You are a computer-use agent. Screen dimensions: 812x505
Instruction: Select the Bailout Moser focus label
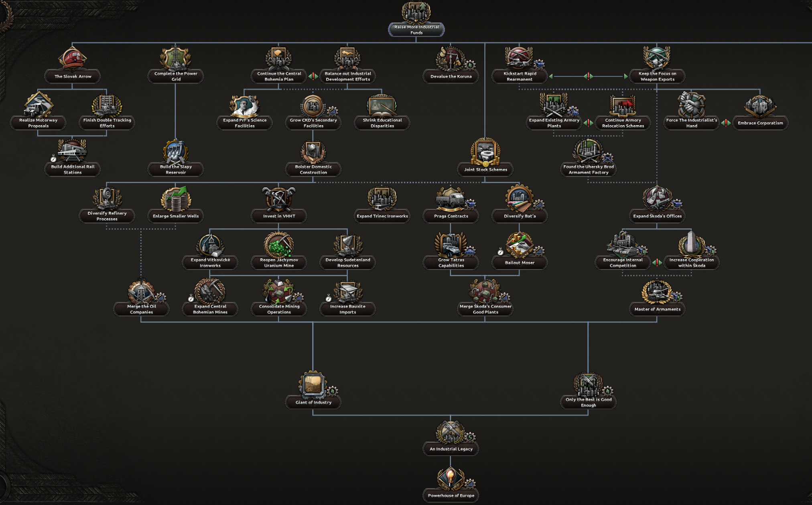point(520,263)
